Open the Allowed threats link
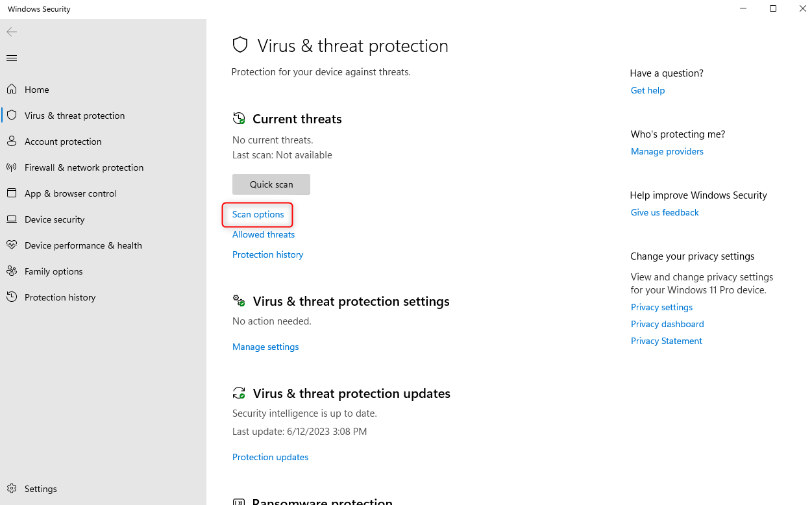812x505 pixels. click(x=264, y=234)
